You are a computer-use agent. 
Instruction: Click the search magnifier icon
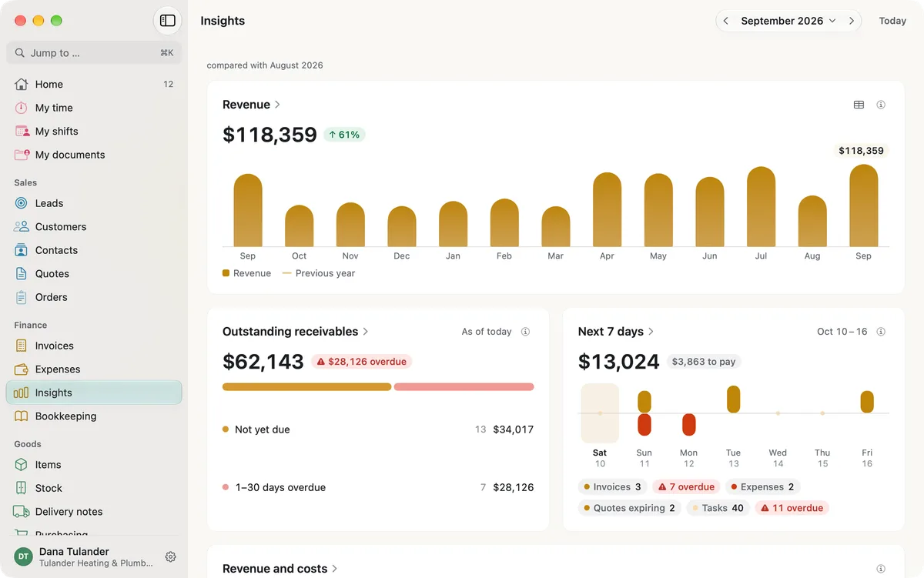[20, 53]
